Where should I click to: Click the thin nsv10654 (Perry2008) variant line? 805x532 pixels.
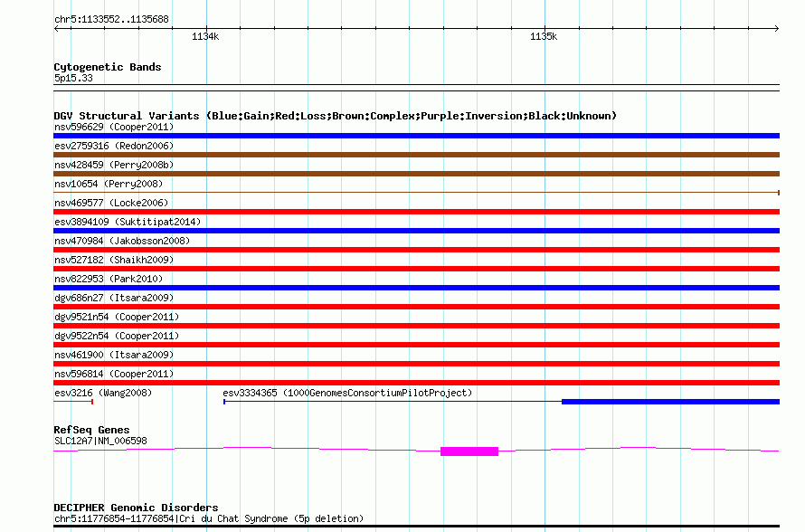[x=416, y=193]
